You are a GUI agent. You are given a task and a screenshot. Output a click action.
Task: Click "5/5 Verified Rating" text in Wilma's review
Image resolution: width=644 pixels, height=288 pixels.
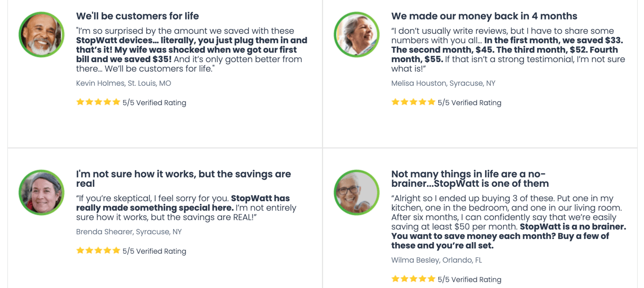469,280
